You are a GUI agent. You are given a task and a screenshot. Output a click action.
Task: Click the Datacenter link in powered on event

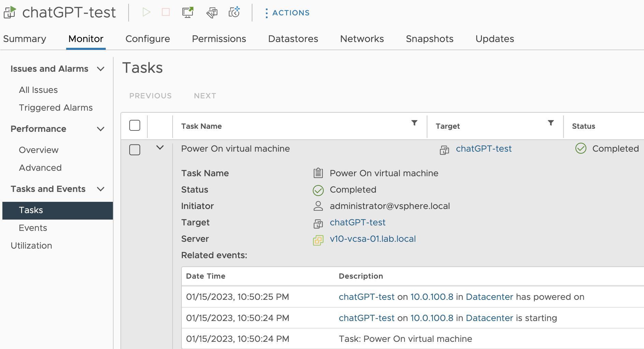tap(489, 297)
